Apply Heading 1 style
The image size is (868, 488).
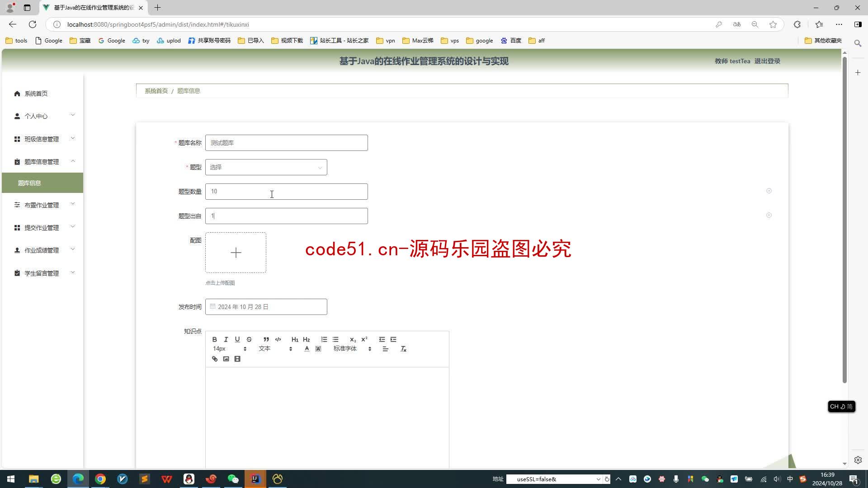pyautogui.click(x=295, y=339)
